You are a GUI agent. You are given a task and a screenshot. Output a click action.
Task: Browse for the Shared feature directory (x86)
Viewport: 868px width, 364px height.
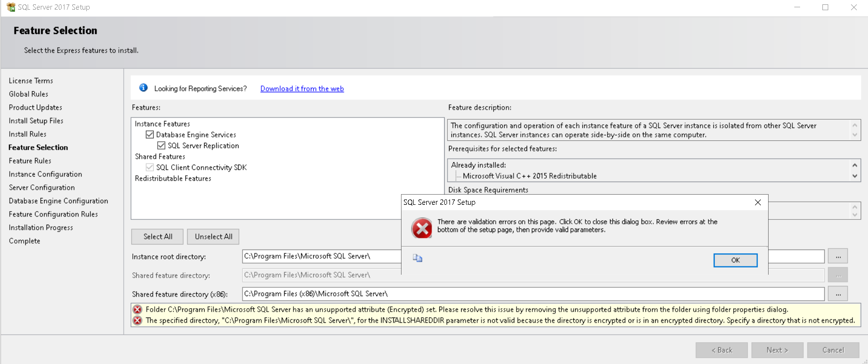point(838,294)
